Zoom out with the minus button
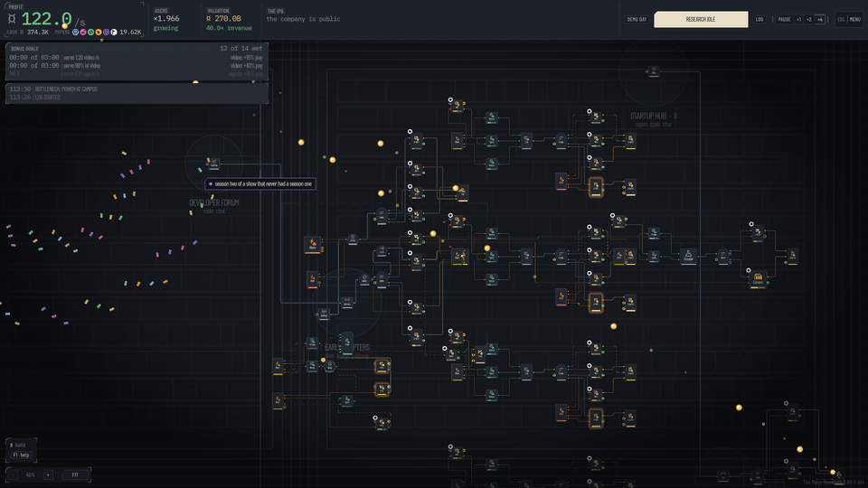The width and height of the screenshot is (868, 488). pos(14,474)
